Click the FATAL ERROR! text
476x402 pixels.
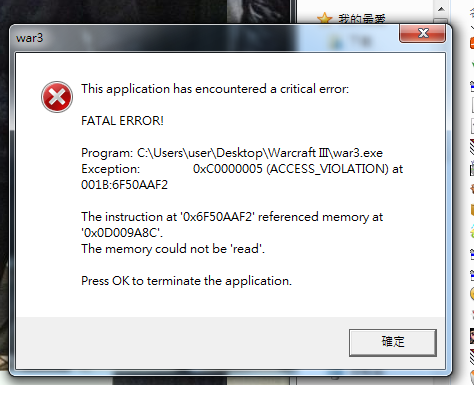pyautogui.click(x=122, y=121)
